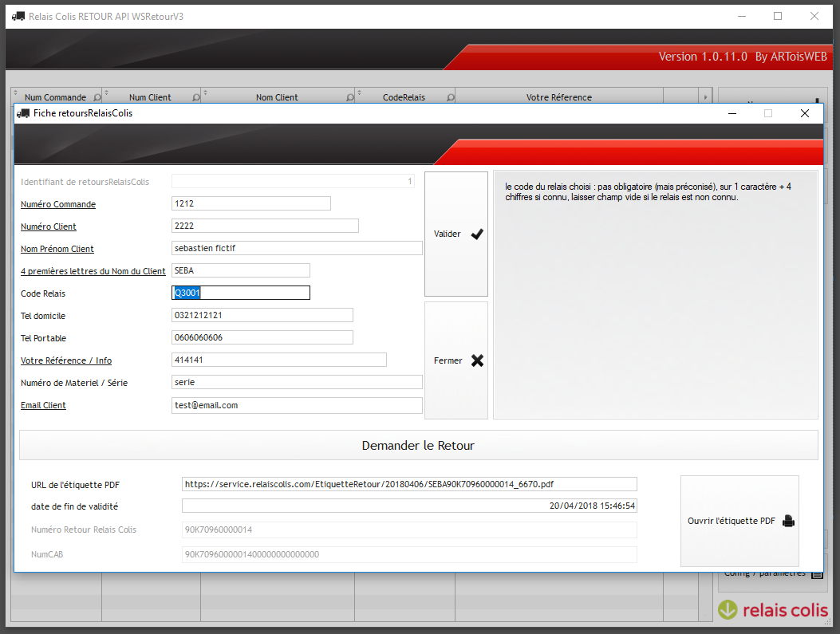Click the search magnifier in Nom Client column header
840x634 pixels.
[x=350, y=97]
